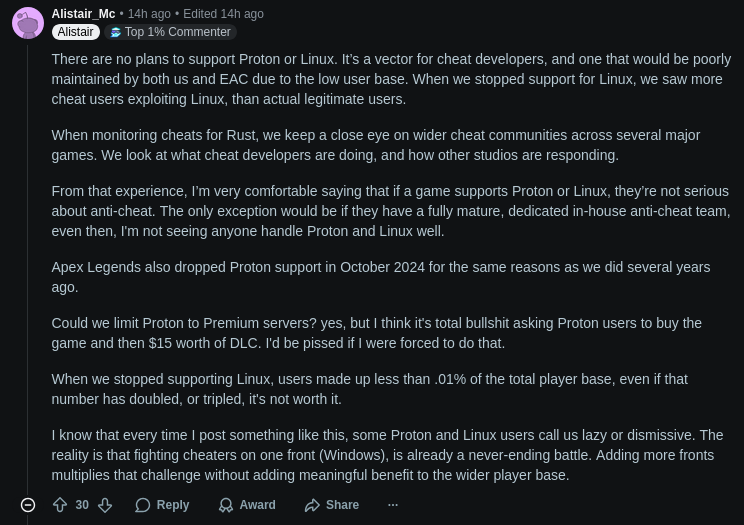Screen dimensions: 744x525
Task: Click the Reply speech bubble icon
Action: (143, 505)
